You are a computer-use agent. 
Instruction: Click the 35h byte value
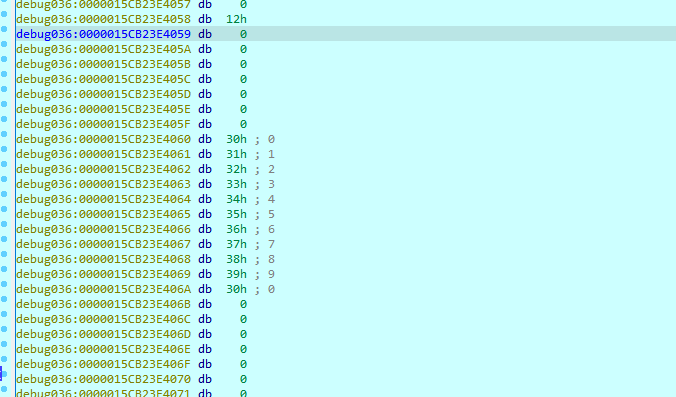tap(236, 214)
